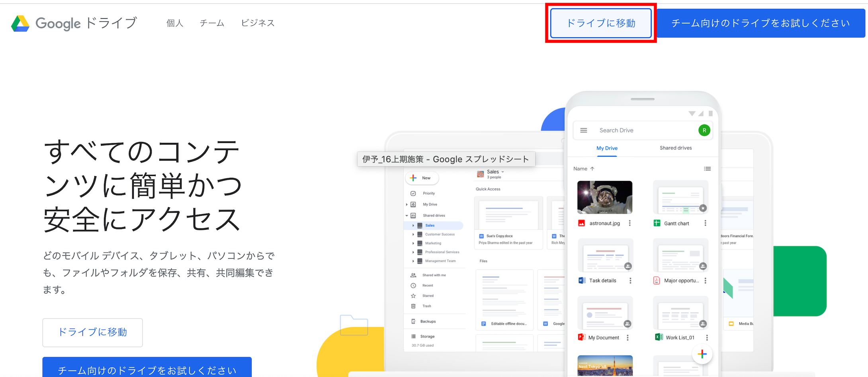The height and width of the screenshot is (377, 868).
Task: Click the Trash bin icon
Action: [x=413, y=306]
